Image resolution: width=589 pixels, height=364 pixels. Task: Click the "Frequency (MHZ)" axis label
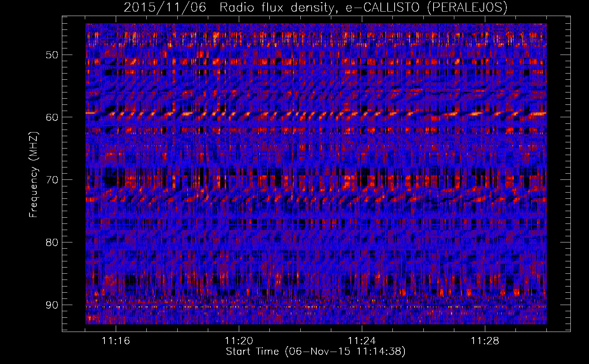33,175
